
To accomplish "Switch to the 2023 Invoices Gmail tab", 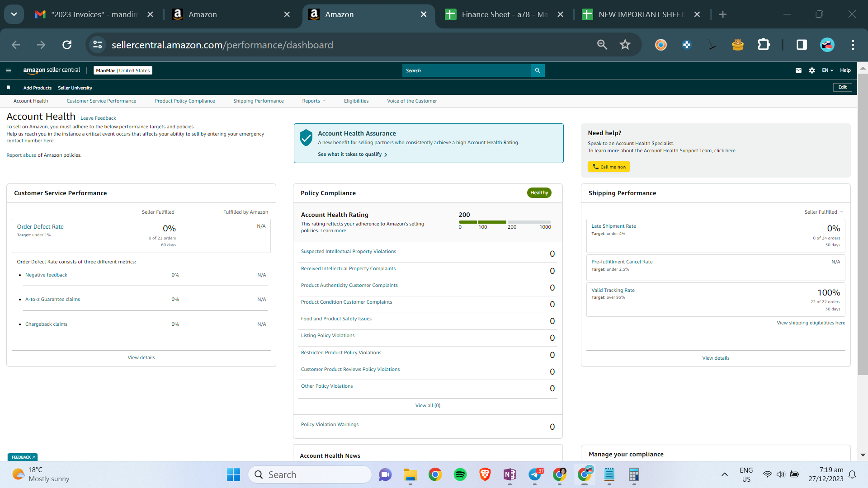I will pyautogui.click(x=94, y=14).
